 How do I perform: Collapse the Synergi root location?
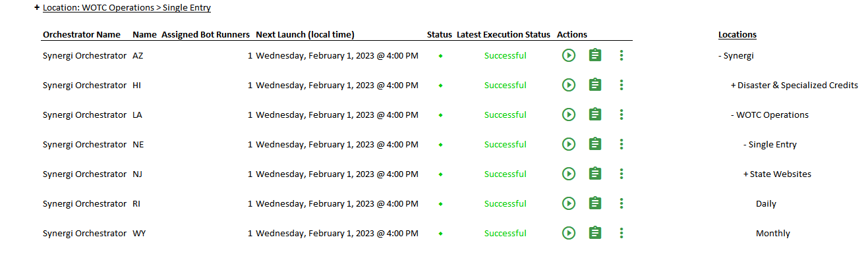720,55
